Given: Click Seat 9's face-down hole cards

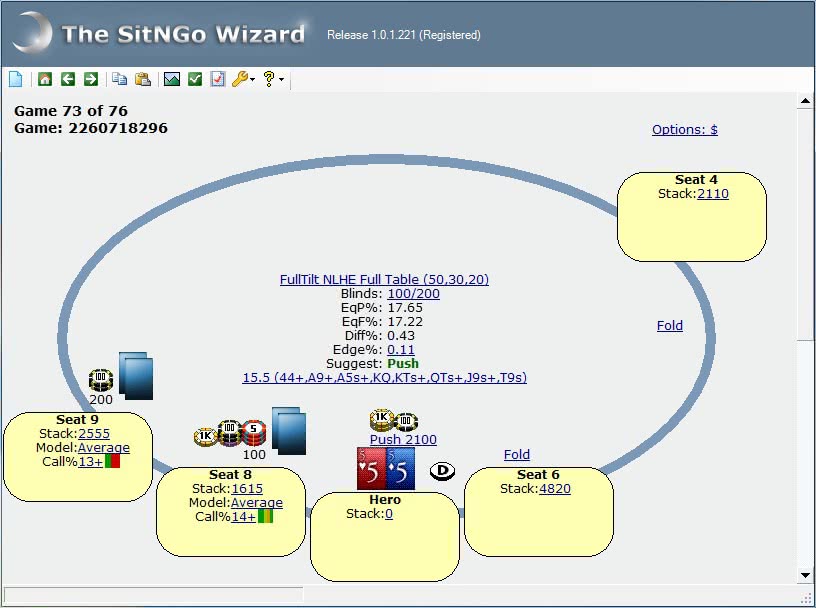Looking at the screenshot, I should [136, 376].
